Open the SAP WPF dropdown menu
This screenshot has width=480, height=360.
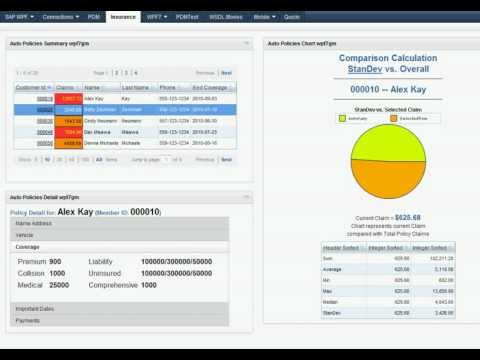point(19,17)
